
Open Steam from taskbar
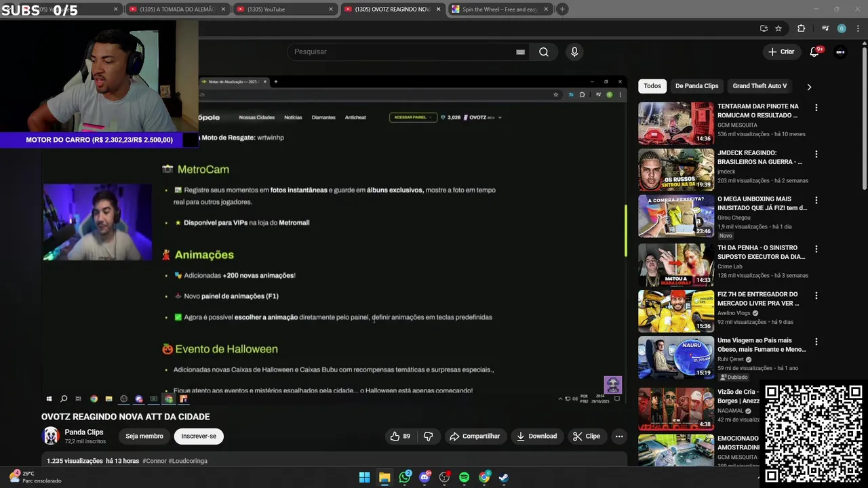tap(504, 477)
